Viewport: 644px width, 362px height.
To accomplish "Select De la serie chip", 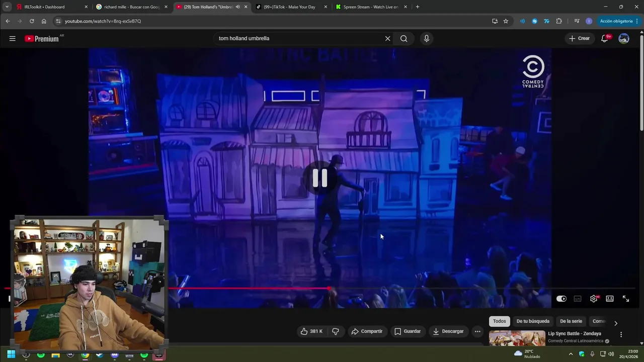I will pyautogui.click(x=571, y=321).
